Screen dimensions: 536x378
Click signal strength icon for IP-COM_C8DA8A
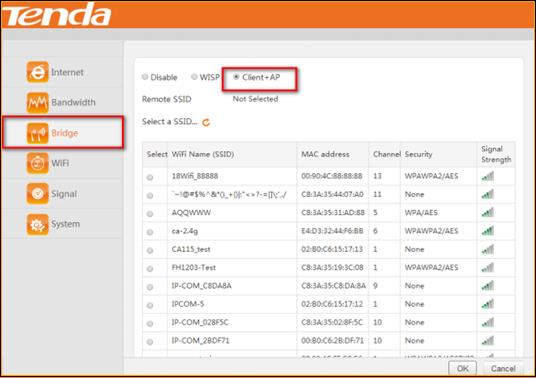click(488, 286)
